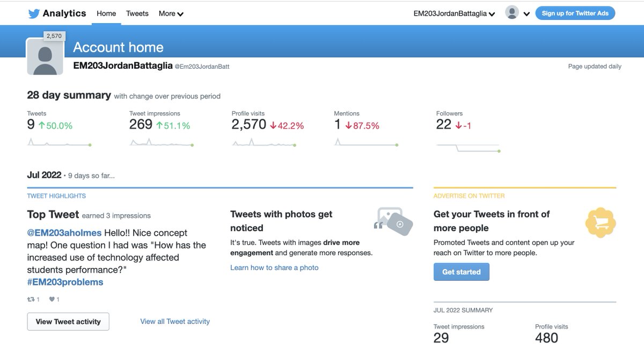The height and width of the screenshot is (349, 644).
Task: Click the Tweets count 9
Action: coord(31,125)
